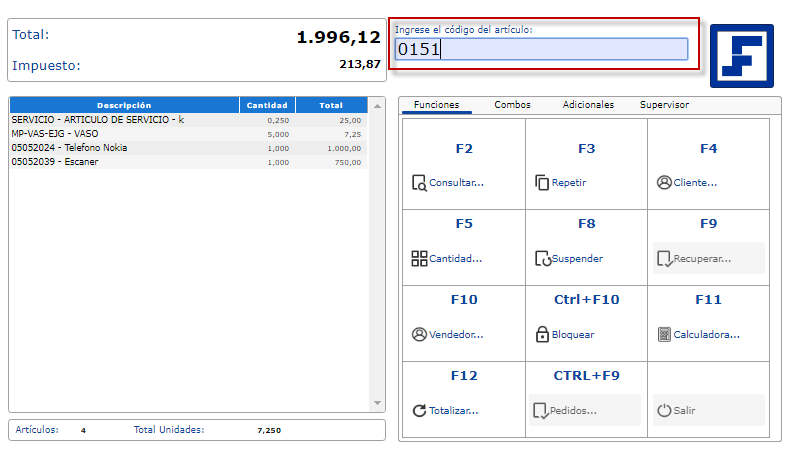Click the 1.996,12 total amount
The width and height of the screenshot is (806, 473).
pyautogui.click(x=339, y=37)
